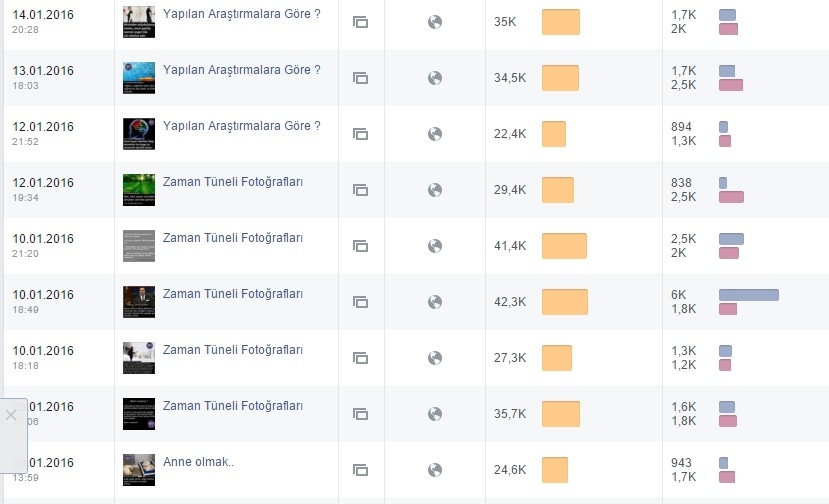Click the globe icon for the 42,3K reach post
The width and height of the screenshot is (829, 504).
435,302
